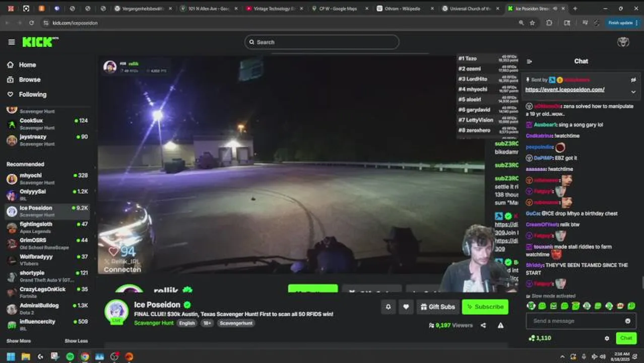Image resolution: width=644 pixels, height=363 pixels.
Task: Click the Scavengerhunt tag
Action: (x=236, y=323)
